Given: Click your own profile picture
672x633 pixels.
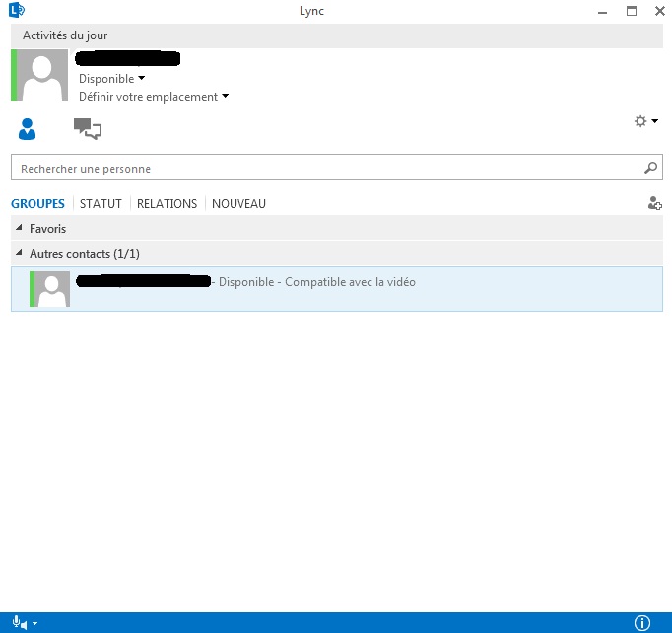Looking at the screenshot, I should point(41,75).
